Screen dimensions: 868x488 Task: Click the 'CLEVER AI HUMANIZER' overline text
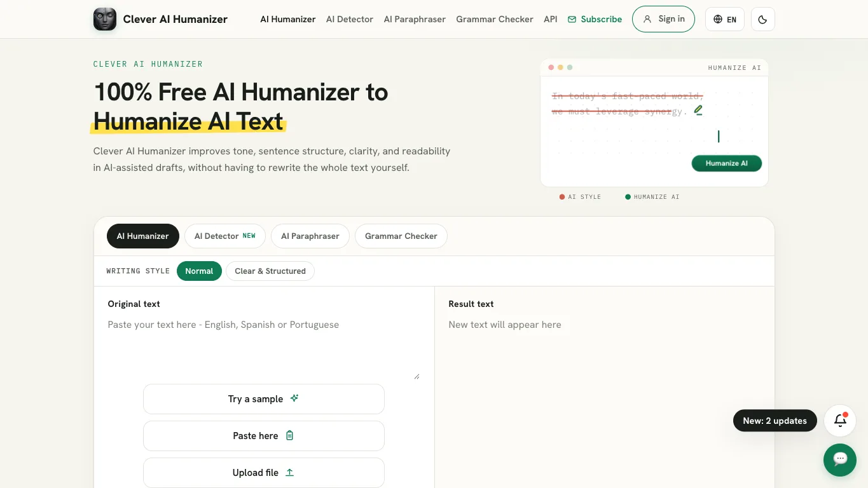[148, 64]
